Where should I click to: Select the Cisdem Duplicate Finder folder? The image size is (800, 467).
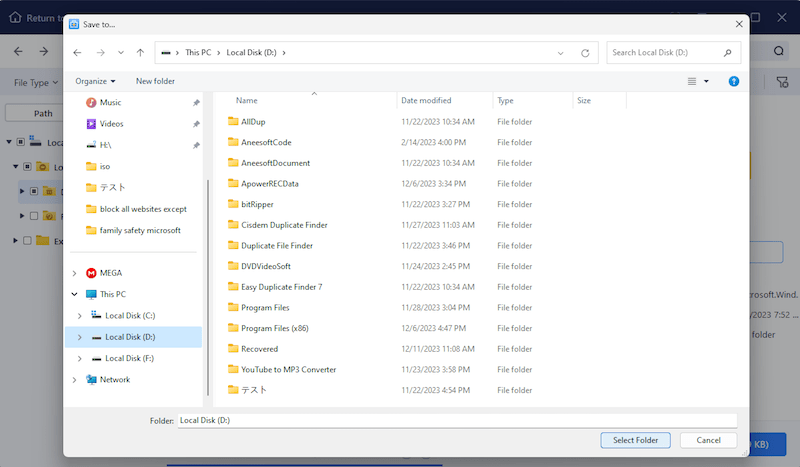(x=278, y=225)
